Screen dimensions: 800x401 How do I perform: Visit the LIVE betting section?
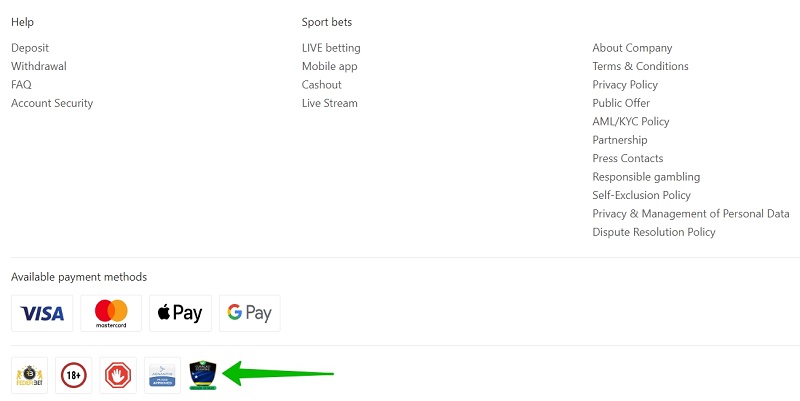pos(331,48)
